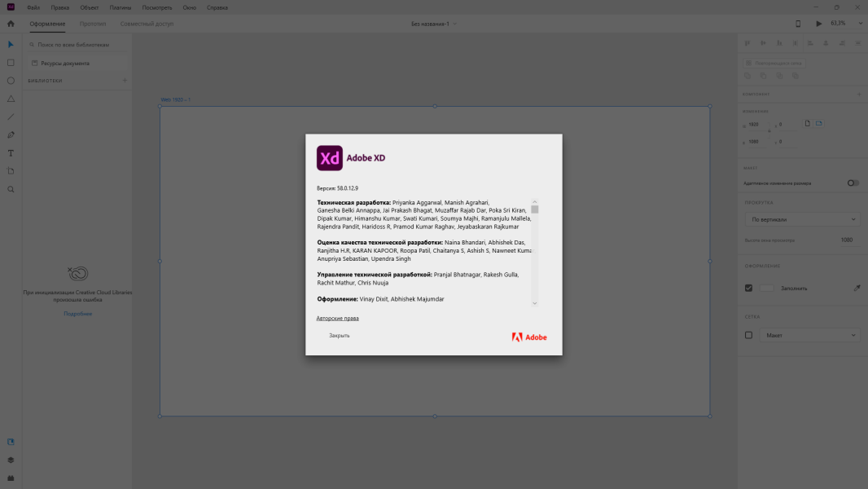Open the Plugins panel icon
The image size is (868, 489).
(x=11, y=478)
